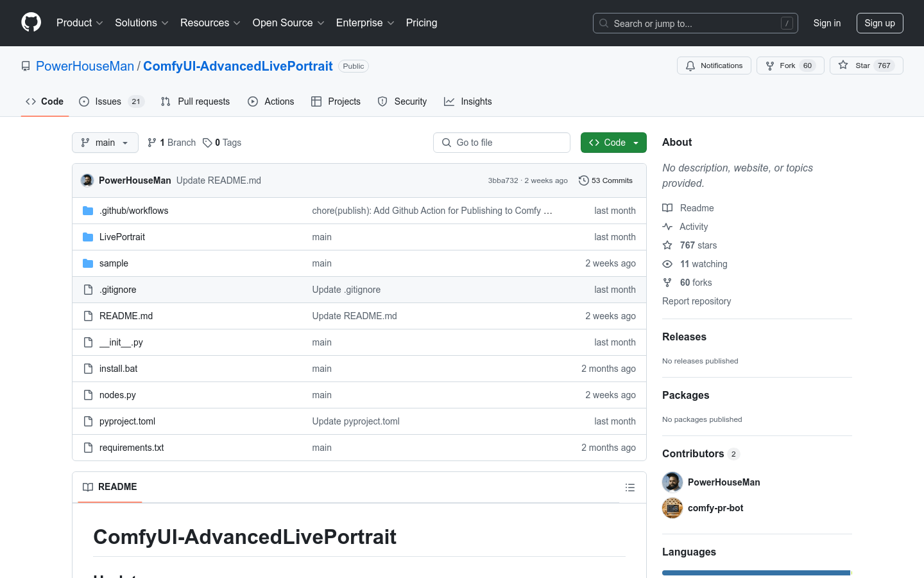
Task: Open the README.md file
Action: [126, 316]
